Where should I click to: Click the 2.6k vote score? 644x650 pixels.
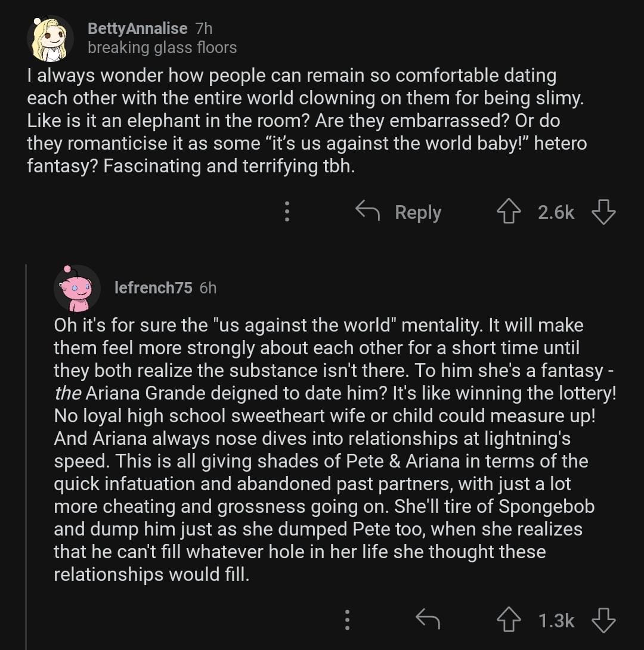point(556,212)
